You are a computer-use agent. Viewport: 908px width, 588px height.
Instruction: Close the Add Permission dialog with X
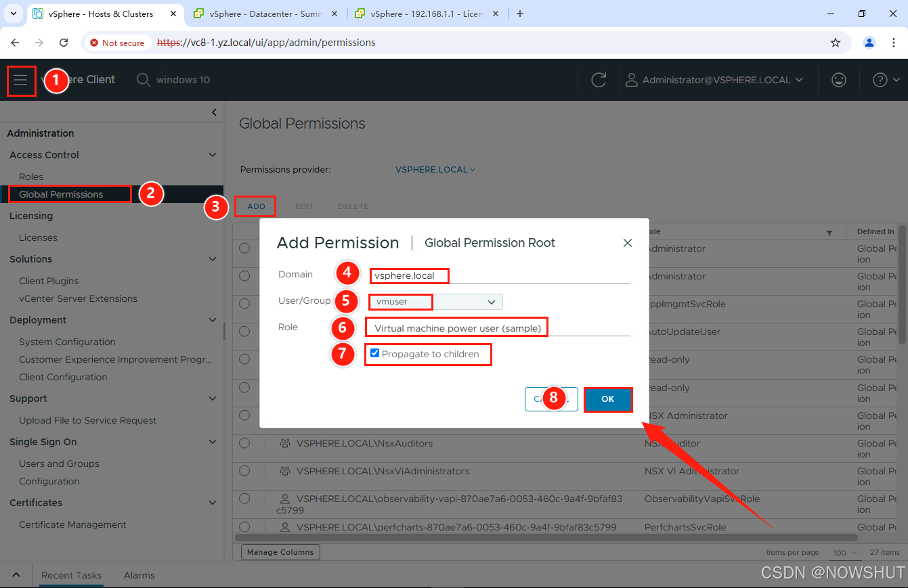click(628, 243)
